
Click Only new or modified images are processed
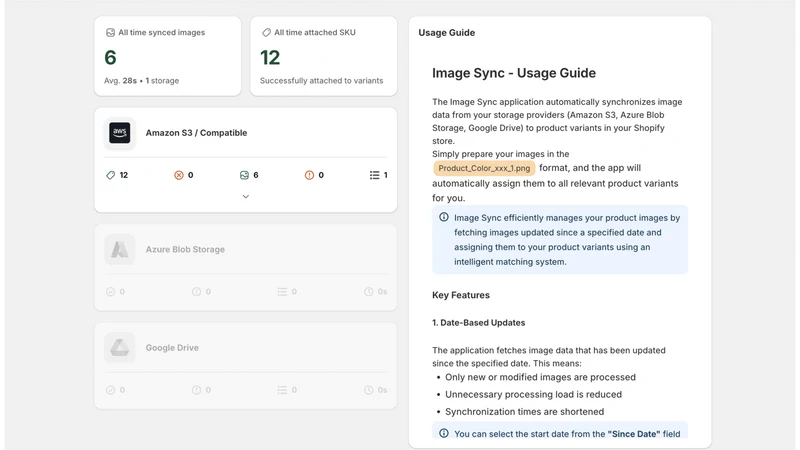(540, 377)
